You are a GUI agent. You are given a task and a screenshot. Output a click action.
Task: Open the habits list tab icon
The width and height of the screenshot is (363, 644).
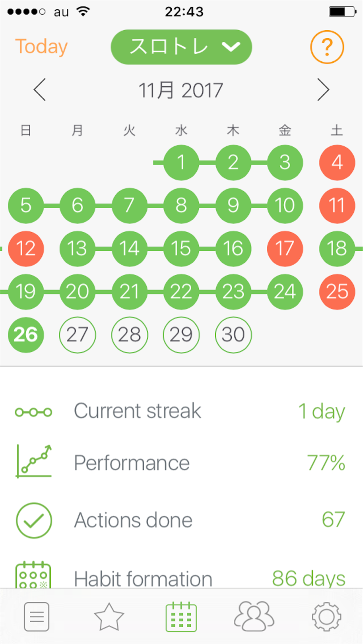tap(36, 616)
